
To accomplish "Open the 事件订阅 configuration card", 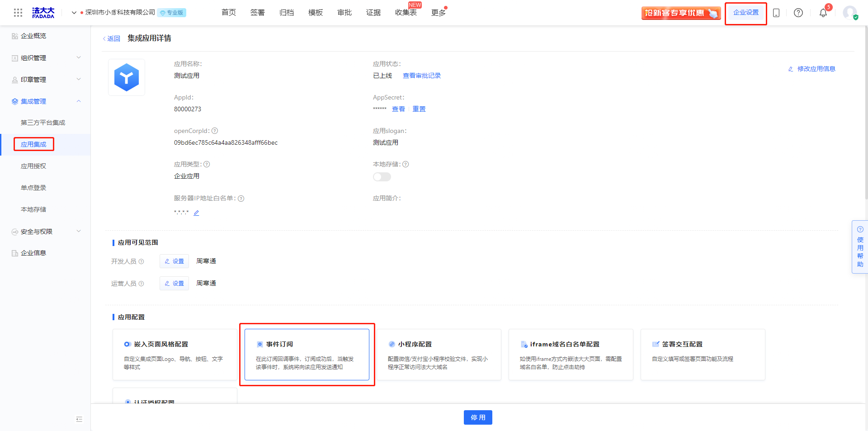I will click(307, 355).
